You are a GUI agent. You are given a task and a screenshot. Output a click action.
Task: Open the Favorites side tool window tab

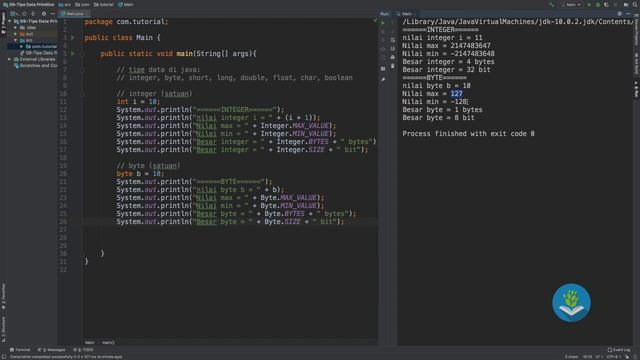3,297
